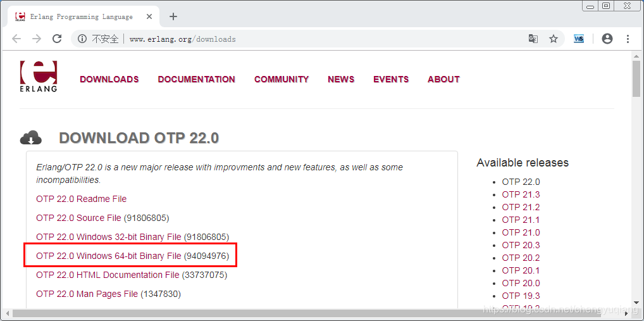This screenshot has width=644, height=321.
Task: Select OTP 21.1 release
Action: tap(521, 220)
